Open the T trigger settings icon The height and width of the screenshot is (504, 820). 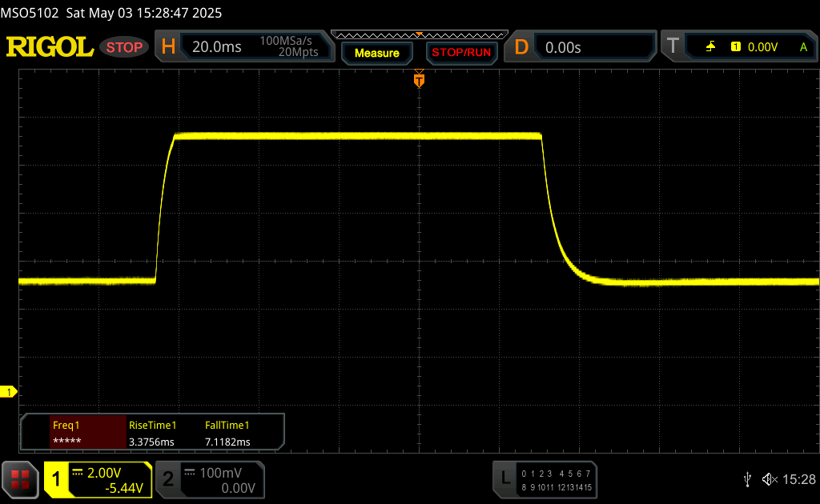coord(673,47)
